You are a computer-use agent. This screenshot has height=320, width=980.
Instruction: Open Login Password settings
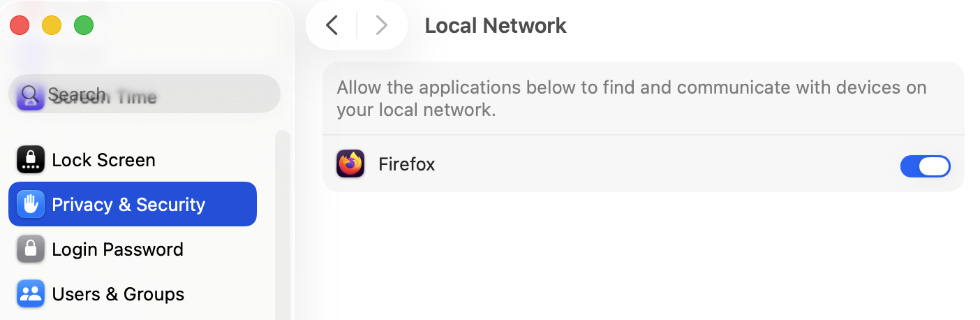coord(117,249)
